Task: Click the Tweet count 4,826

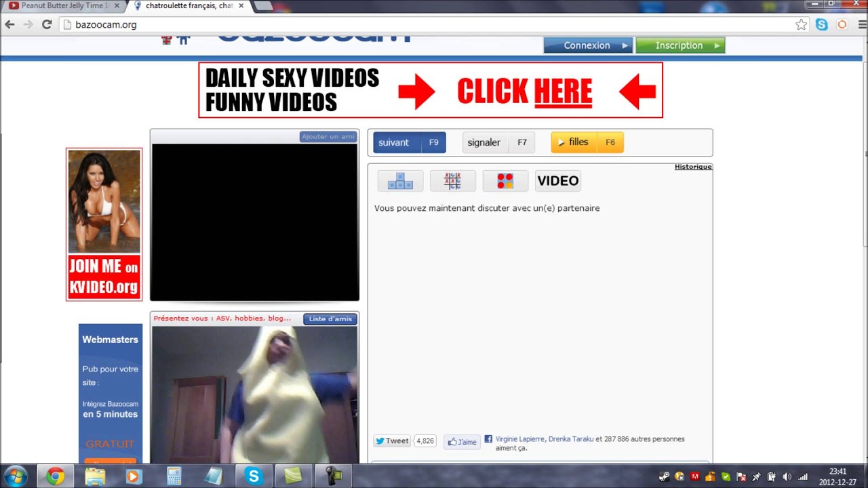Action: 425,441
